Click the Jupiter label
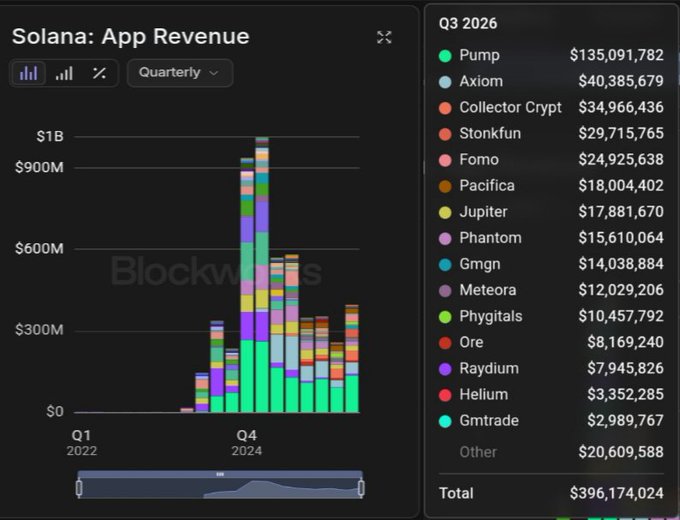 484,212
